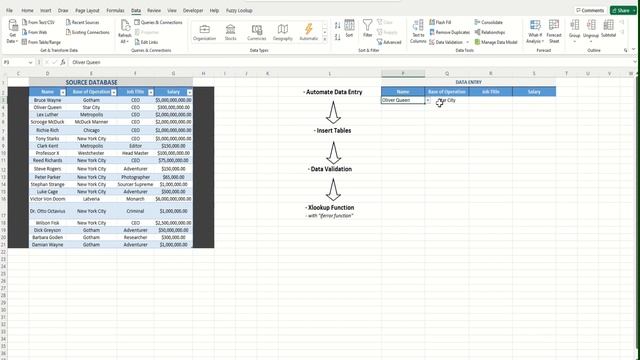Viewport: 640px width, 360px height.
Task: Click the Subtotal outline tool
Action: point(608,29)
